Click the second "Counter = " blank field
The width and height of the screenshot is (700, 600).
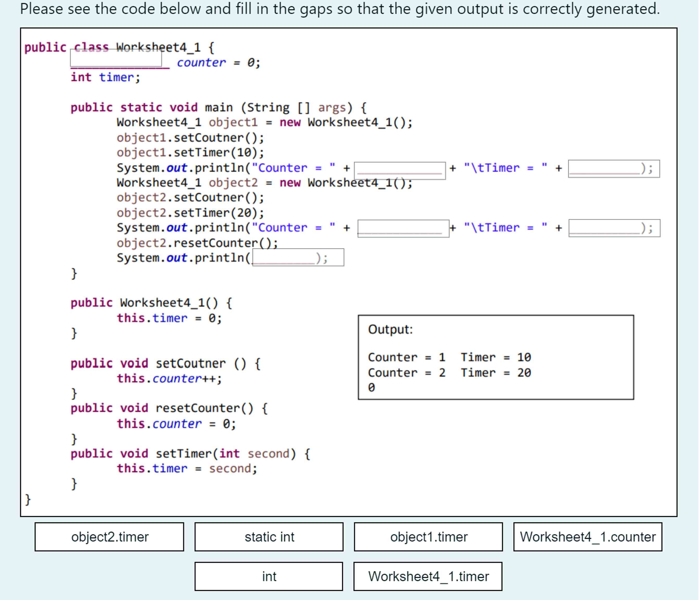404,228
